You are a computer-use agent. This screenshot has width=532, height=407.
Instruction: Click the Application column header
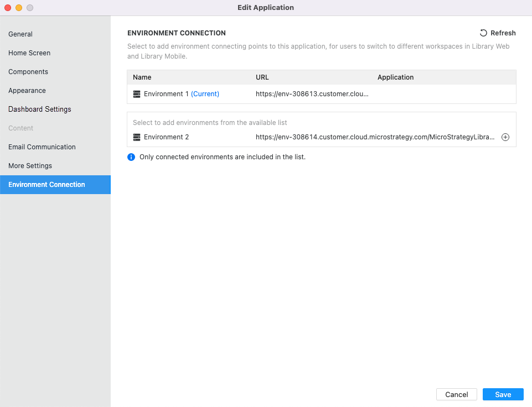click(x=395, y=77)
